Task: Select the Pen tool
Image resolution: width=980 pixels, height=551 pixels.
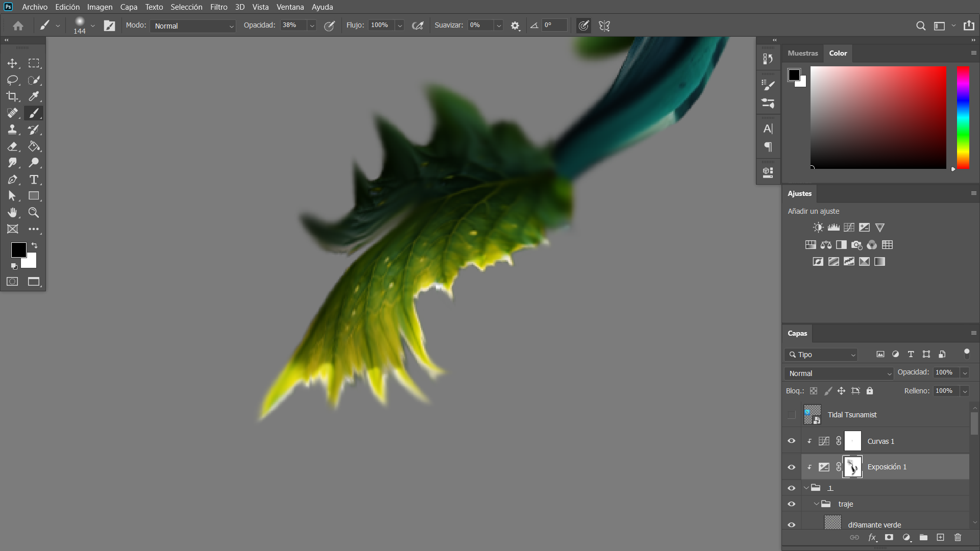Action: [x=12, y=180]
